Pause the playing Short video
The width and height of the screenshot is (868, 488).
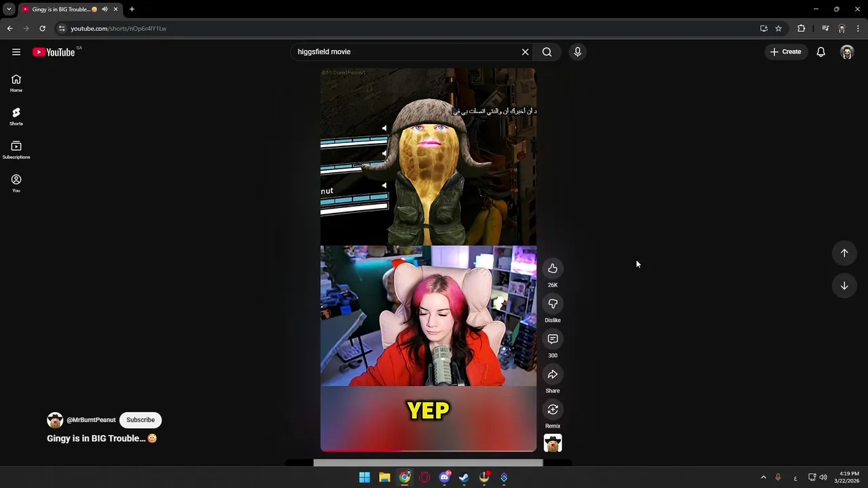[429, 260]
